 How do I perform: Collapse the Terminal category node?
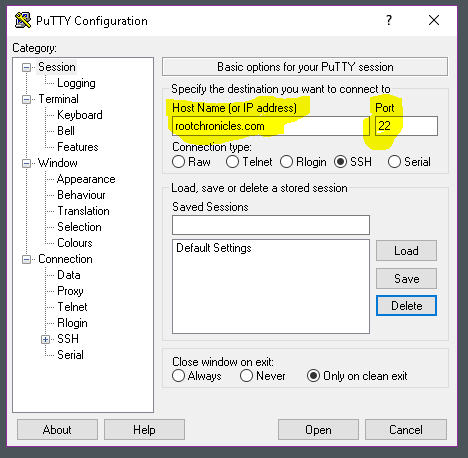coord(26,99)
